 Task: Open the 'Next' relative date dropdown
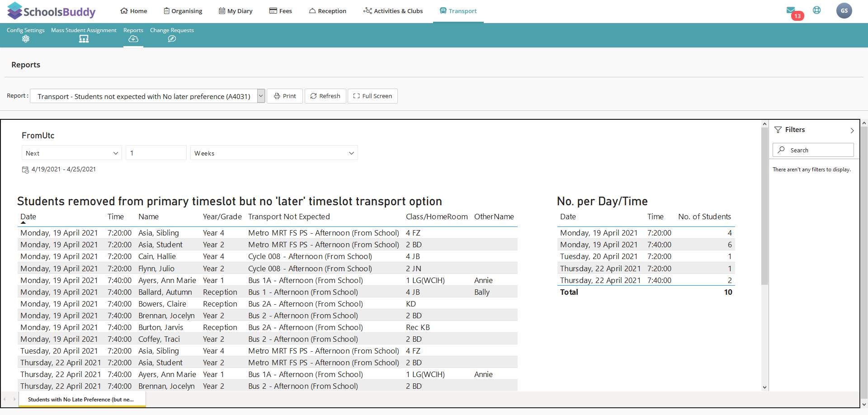pyautogui.click(x=71, y=153)
